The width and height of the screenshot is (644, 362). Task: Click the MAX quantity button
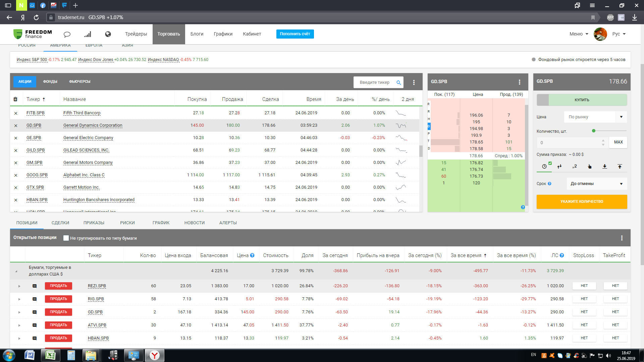click(x=619, y=142)
